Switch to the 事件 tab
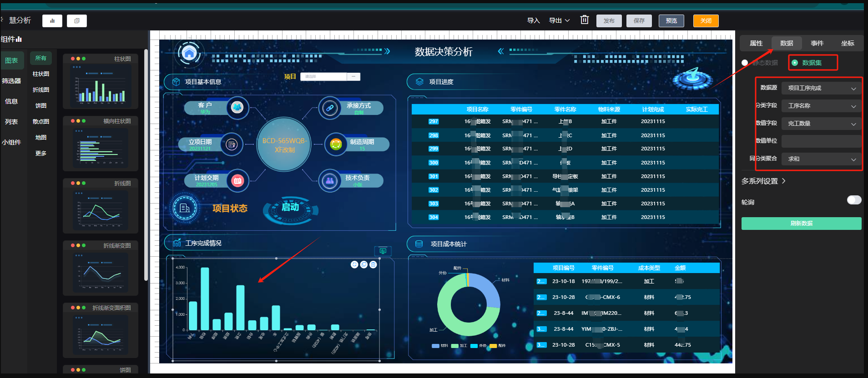This screenshot has width=868, height=378. (x=817, y=43)
